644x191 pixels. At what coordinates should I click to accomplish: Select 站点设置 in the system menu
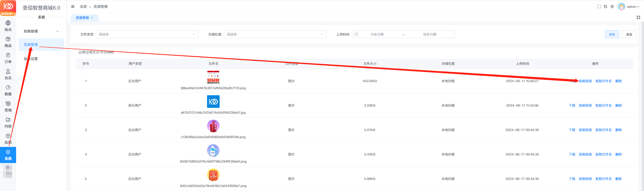[31, 59]
